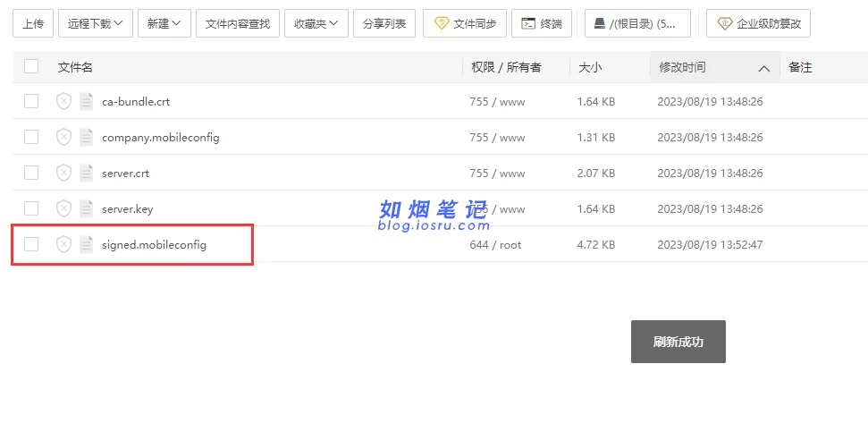
Task: Dismiss the 刷新成功 toast notification
Action: 678,342
